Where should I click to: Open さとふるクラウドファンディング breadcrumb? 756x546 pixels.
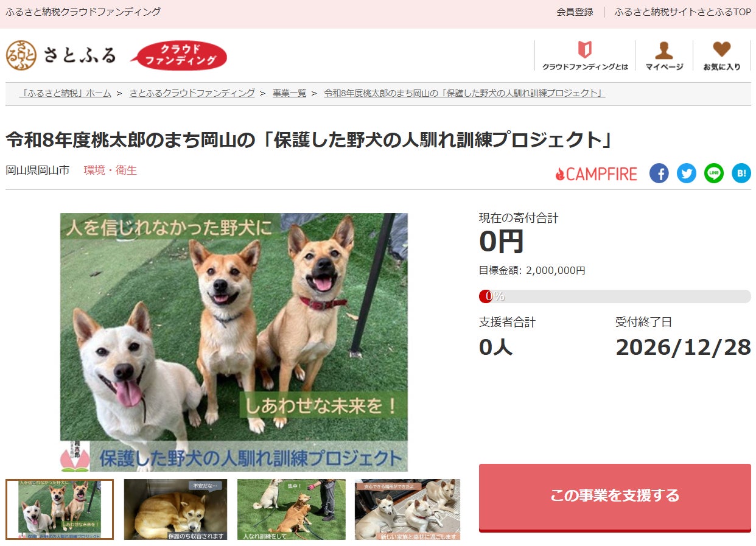click(x=192, y=93)
